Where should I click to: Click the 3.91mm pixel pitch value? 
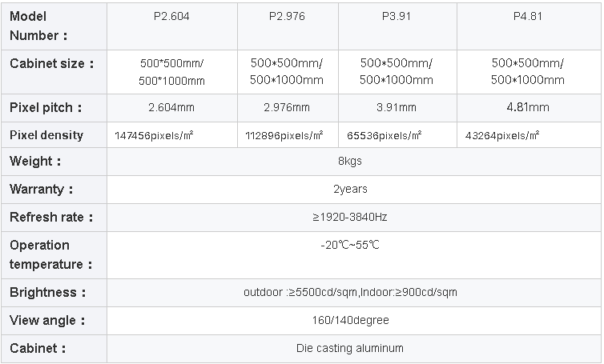397,108
